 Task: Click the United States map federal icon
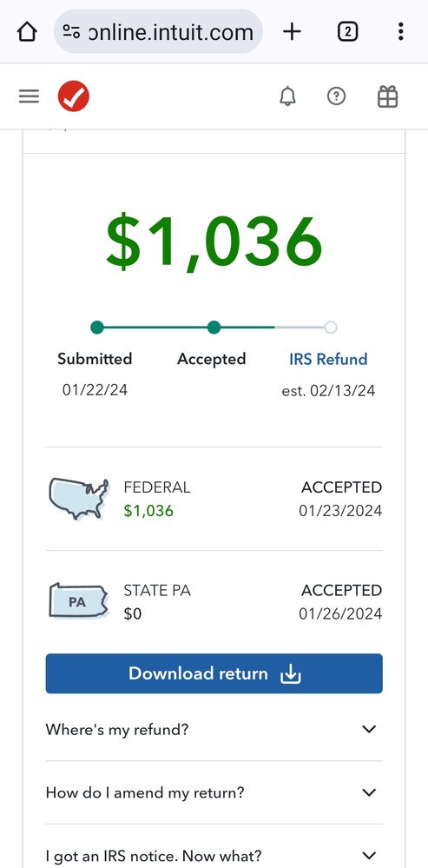click(78, 499)
